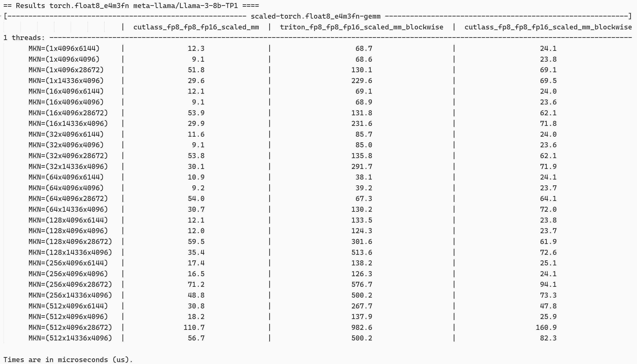Click the 'Times are in microseconds' footer
The width and height of the screenshot is (637, 364).
pyautogui.click(x=68, y=359)
